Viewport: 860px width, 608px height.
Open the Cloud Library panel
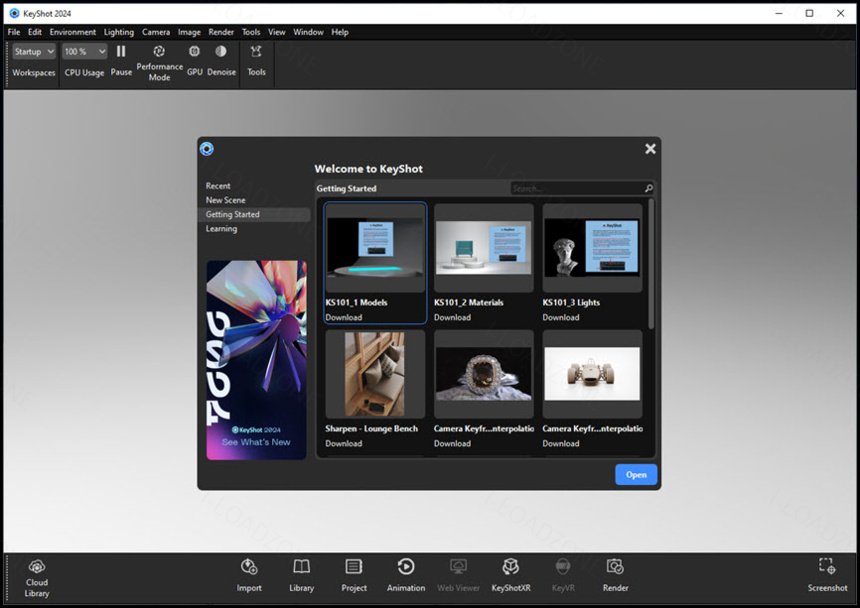[37, 578]
